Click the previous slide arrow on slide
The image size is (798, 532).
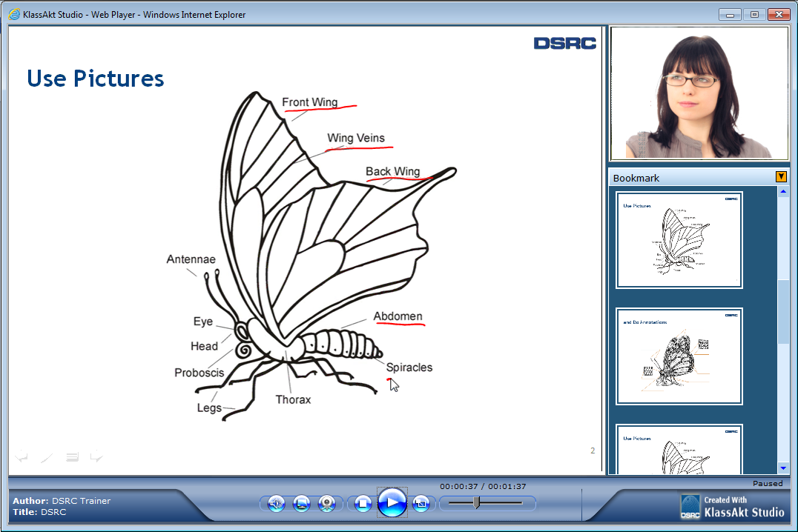coord(22,456)
